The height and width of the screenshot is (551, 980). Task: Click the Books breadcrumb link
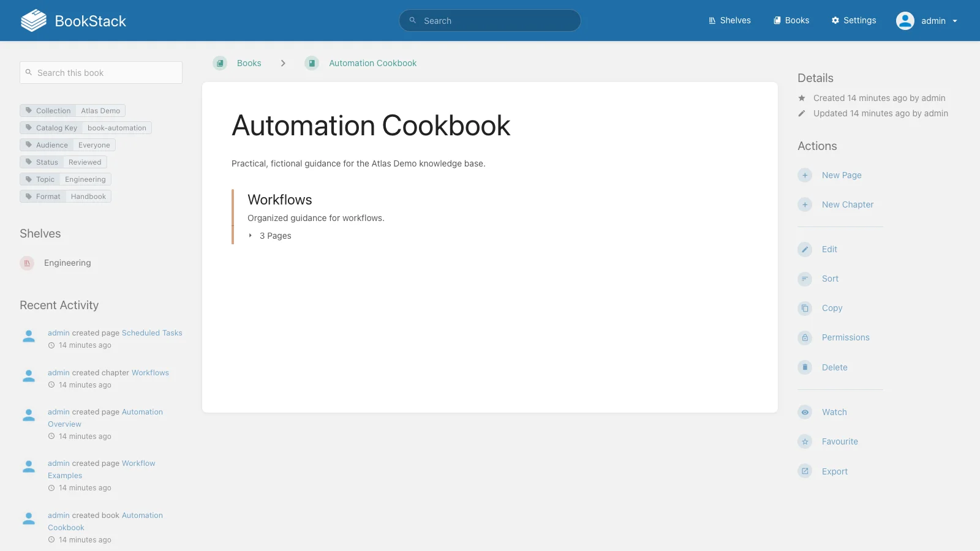[249, 63]
